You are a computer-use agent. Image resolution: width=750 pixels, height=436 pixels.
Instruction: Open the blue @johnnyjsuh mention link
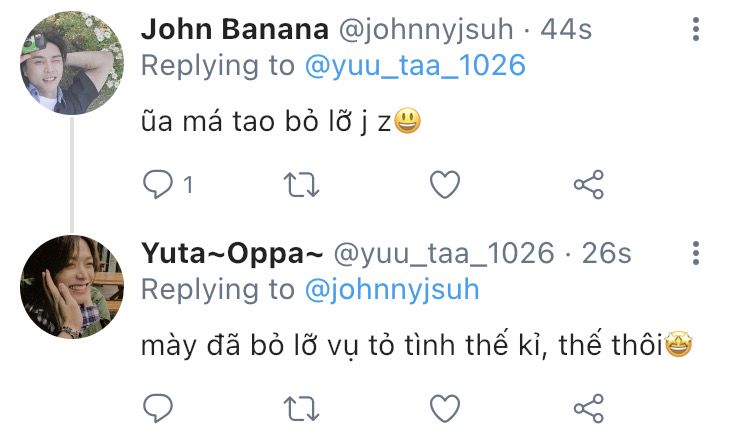tap(392, 290)
